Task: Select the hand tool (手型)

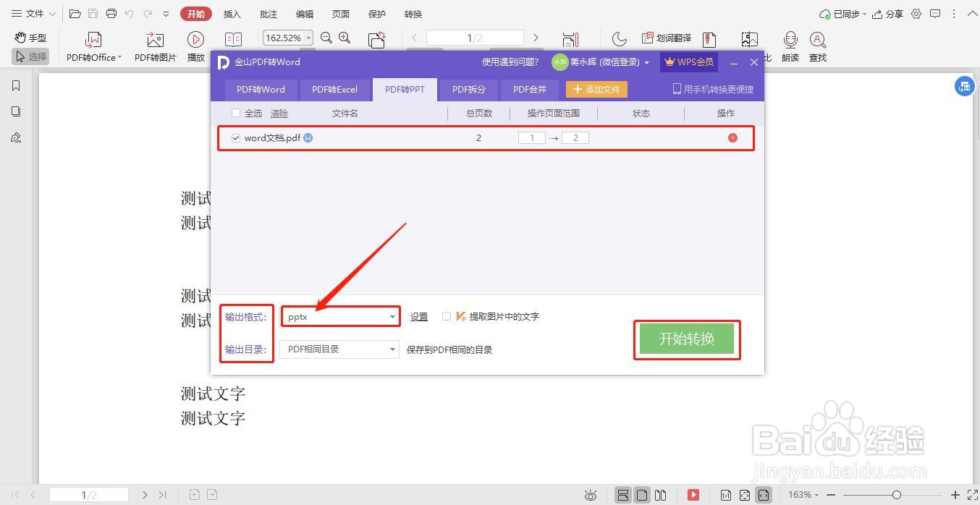Action: tap(29, 38)
